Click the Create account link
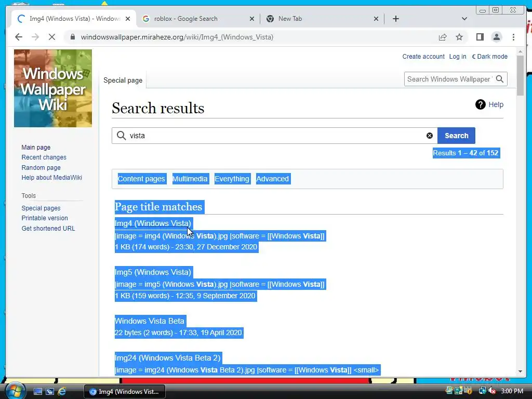Image resolution: width=532 pixels, height=399 pixels. (423, 57)
